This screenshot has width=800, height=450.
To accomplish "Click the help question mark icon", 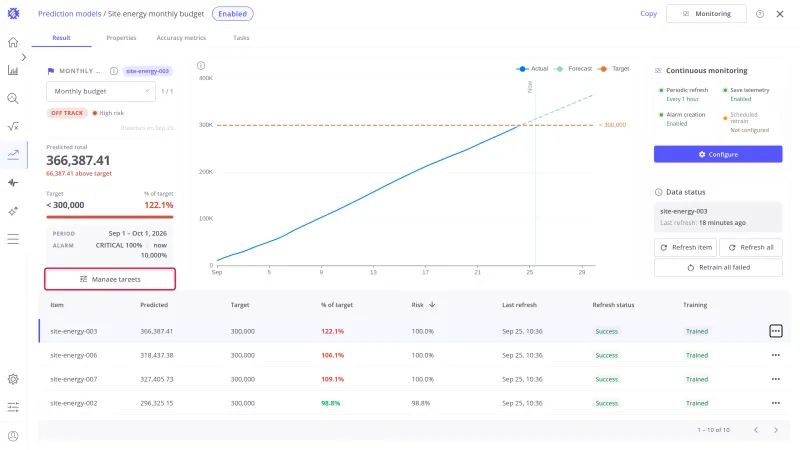I will (x=760, y=14).
